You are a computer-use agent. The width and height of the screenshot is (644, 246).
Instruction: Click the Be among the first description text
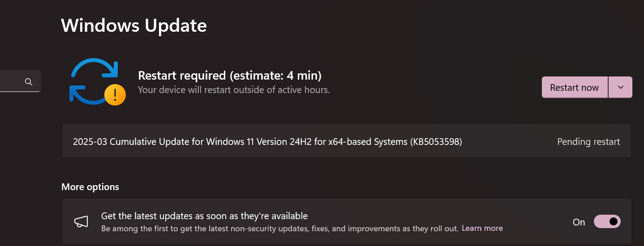(x=280, y=228)
